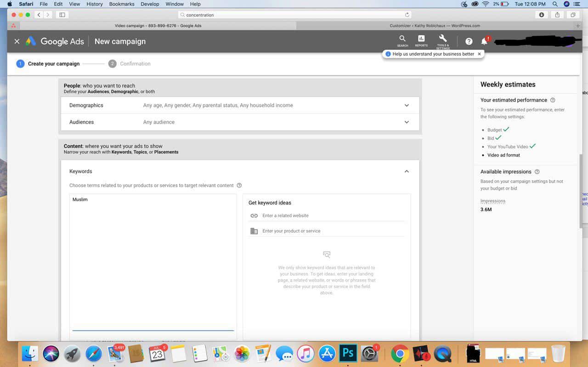The image size is (588, 367).
Task: Open System Preferences from the Dock
Action: 369,353
